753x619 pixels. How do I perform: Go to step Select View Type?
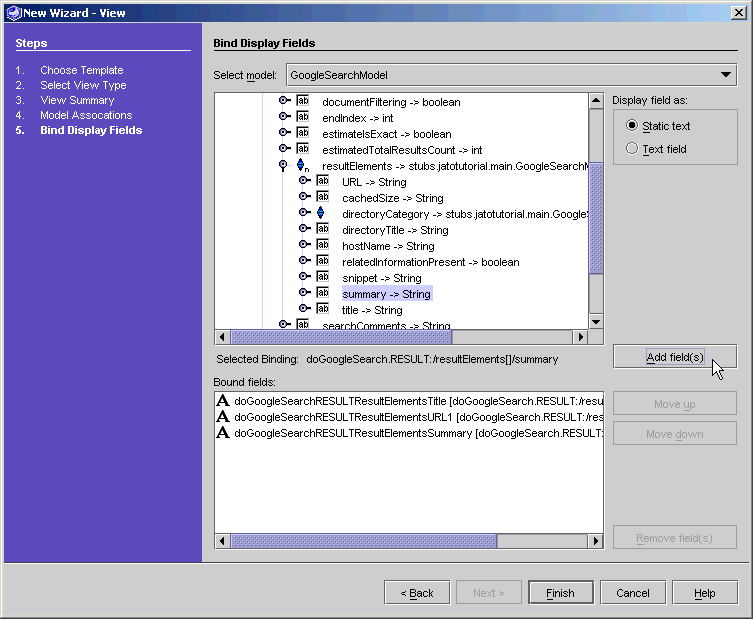(83, 85)
